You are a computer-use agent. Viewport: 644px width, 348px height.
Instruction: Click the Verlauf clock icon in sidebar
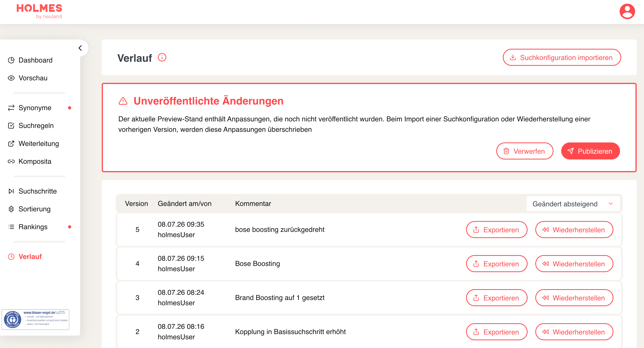pos(11,256)
